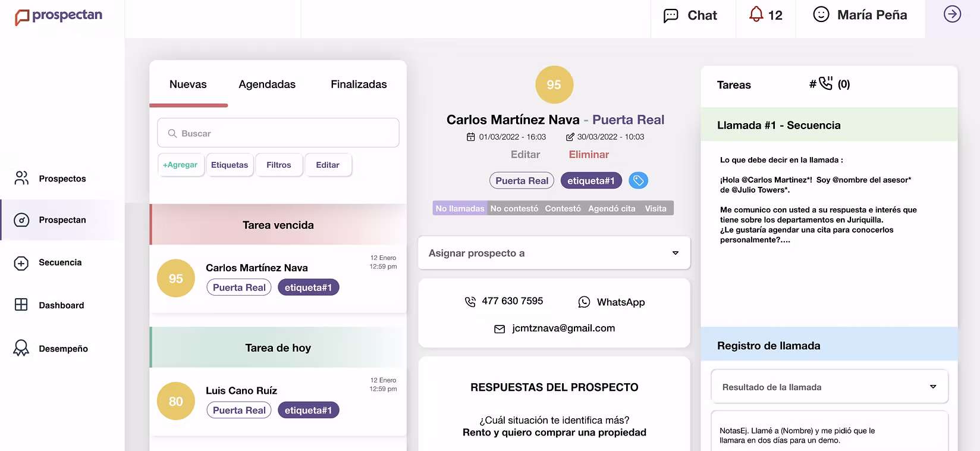
Task: Open Secuencia in the sidebar menu
Action: [60, 262]
